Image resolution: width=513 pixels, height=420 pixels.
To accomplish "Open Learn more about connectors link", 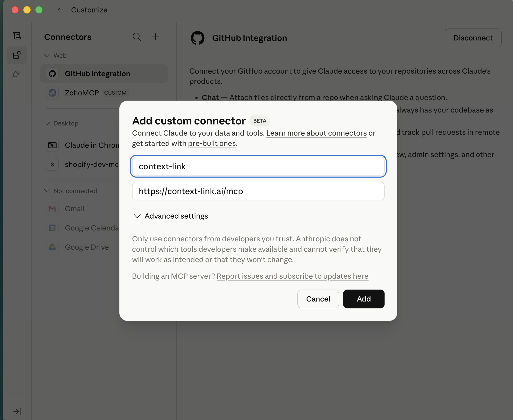I will click(x=316, y=133).
